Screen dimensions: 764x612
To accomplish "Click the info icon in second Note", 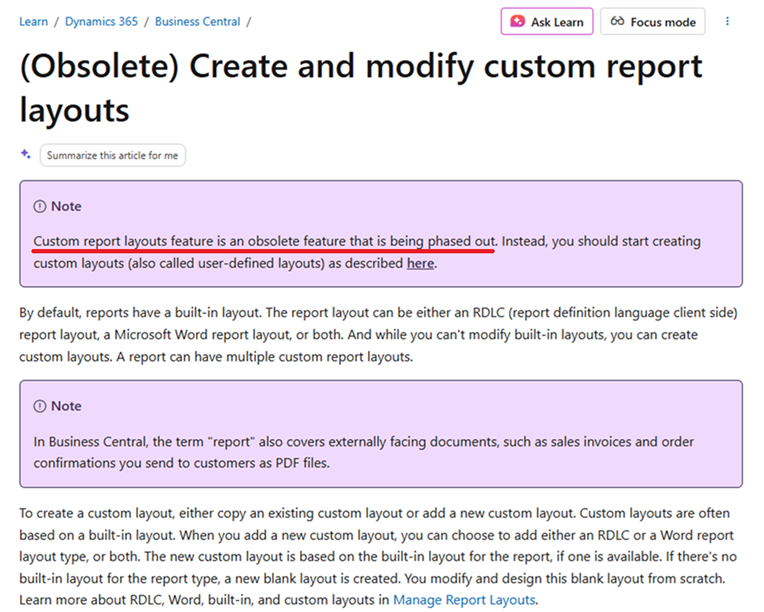I will [x=39, y=406].
